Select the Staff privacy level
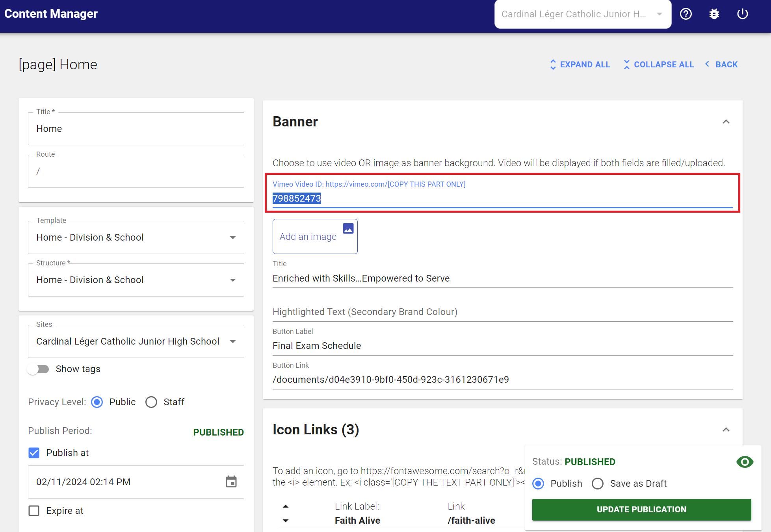Viewport: 771px width, 532px height. 151,402
